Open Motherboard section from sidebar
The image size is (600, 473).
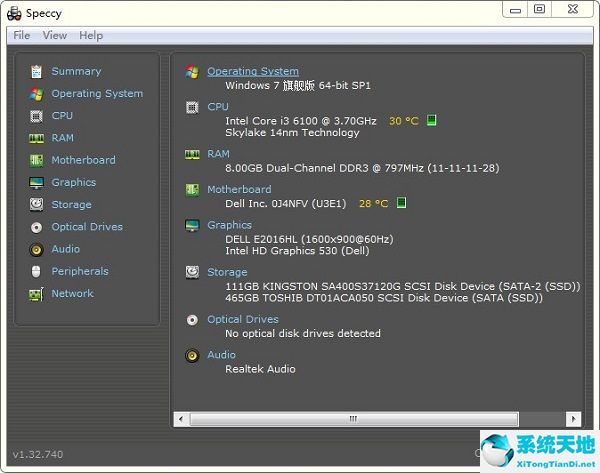[x=83, y=160]
